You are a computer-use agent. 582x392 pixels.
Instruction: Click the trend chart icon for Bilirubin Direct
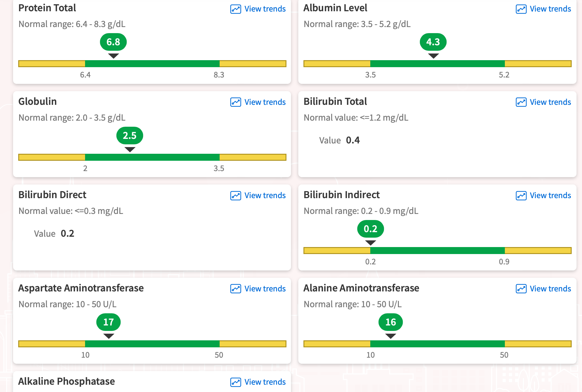coord(235,195)
